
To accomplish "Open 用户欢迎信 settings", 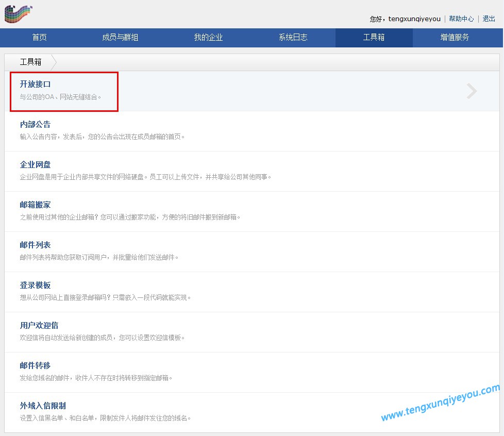I will [x=39, y=325].
